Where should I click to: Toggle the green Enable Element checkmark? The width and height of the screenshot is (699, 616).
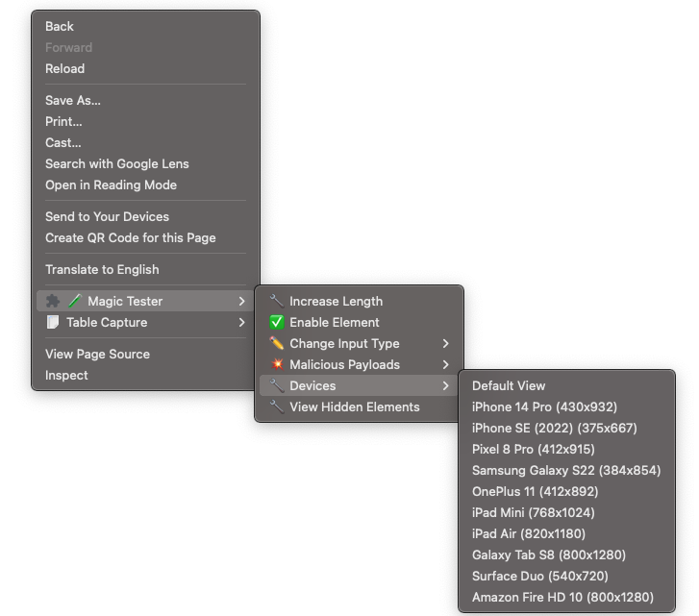(276, 322)
